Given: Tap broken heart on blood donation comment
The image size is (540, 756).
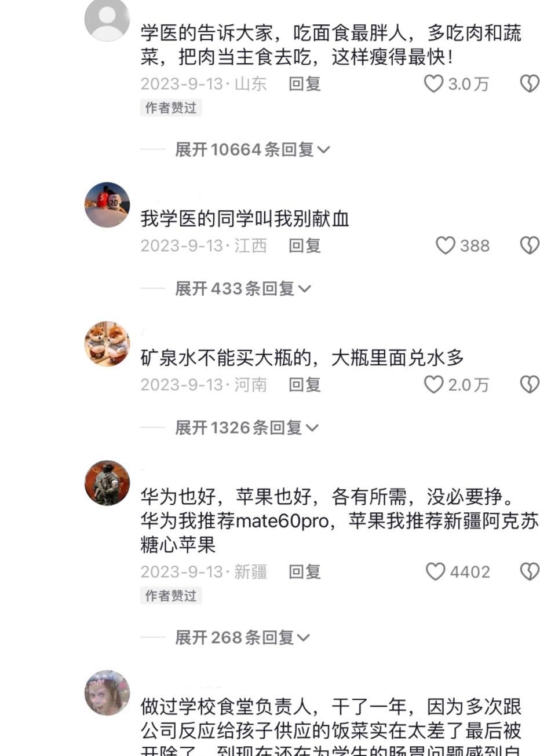Looking at the screenshot, I should click(x=530, y=245).
